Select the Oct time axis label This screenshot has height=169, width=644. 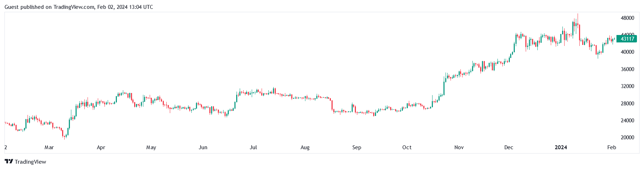(407, 147)
